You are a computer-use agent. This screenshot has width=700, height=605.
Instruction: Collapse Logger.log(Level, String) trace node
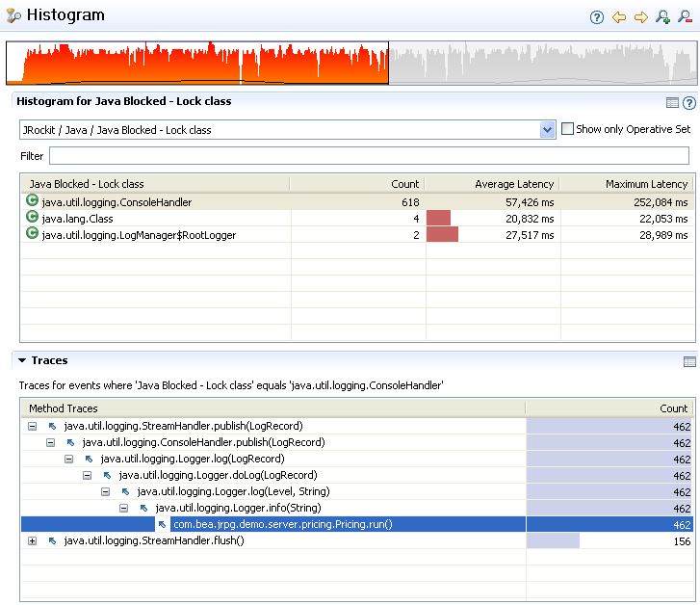pyautogui.click(x=105, y=492)
